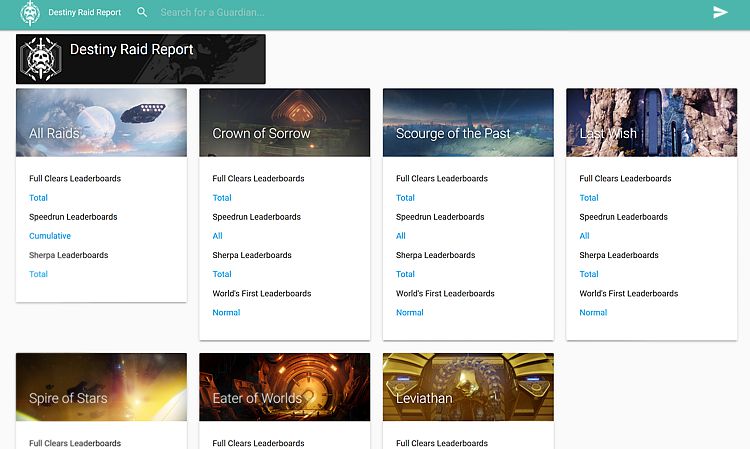
Task: Open Last Wish Full Clears Total link
Action: pos(589,197)
